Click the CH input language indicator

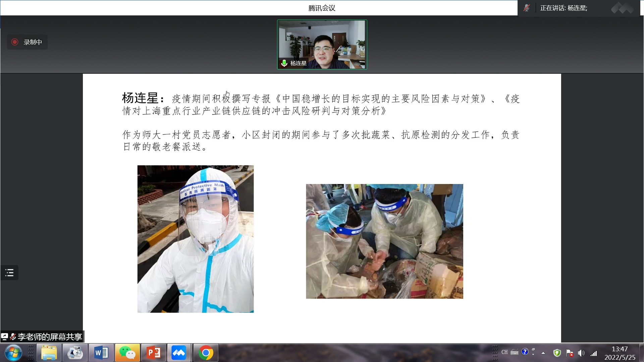coord(504,352)
